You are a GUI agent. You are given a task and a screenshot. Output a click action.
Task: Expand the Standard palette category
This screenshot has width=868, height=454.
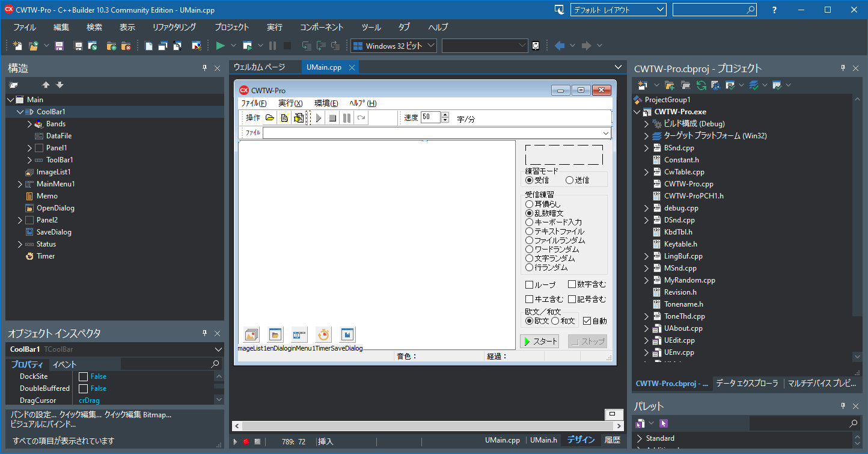pyautogui.click(x=640, y=438)
